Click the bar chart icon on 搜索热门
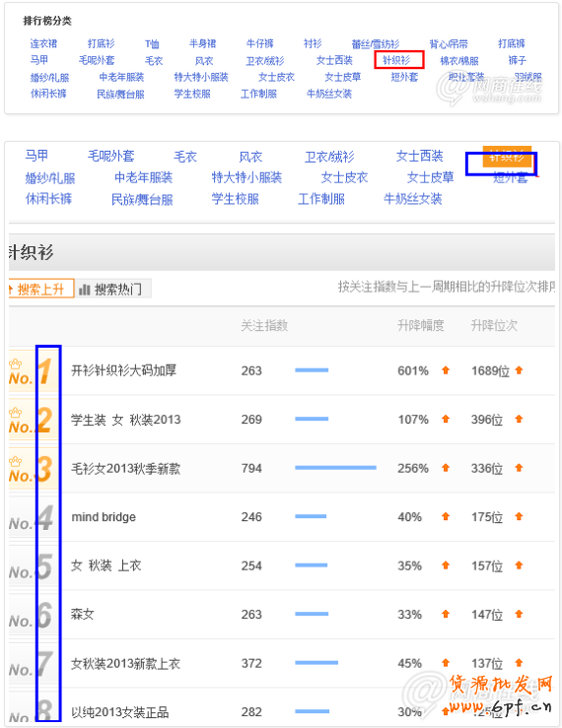The image size is (562, 728). 85,290
